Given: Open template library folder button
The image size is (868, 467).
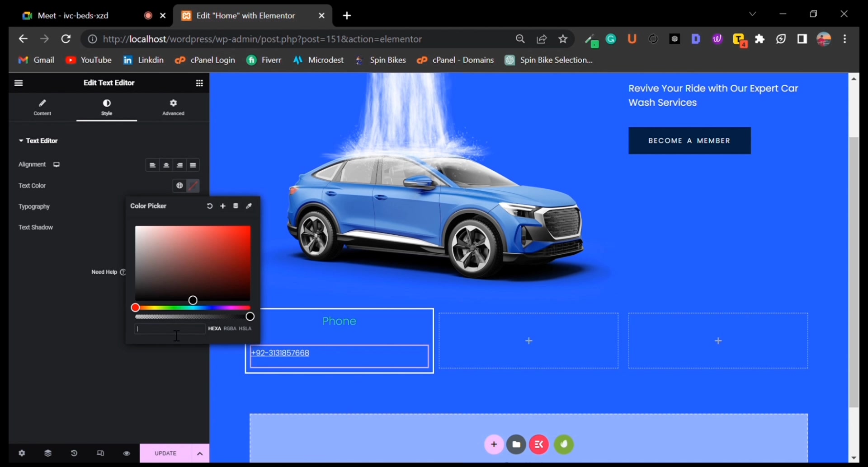Looking at the screenshot, I should 516,445.
